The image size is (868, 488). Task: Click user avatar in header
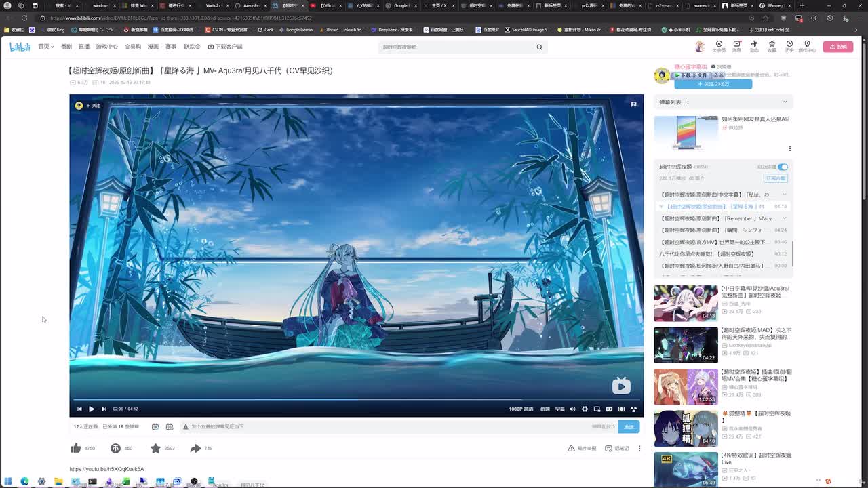(x=700, y=46)
